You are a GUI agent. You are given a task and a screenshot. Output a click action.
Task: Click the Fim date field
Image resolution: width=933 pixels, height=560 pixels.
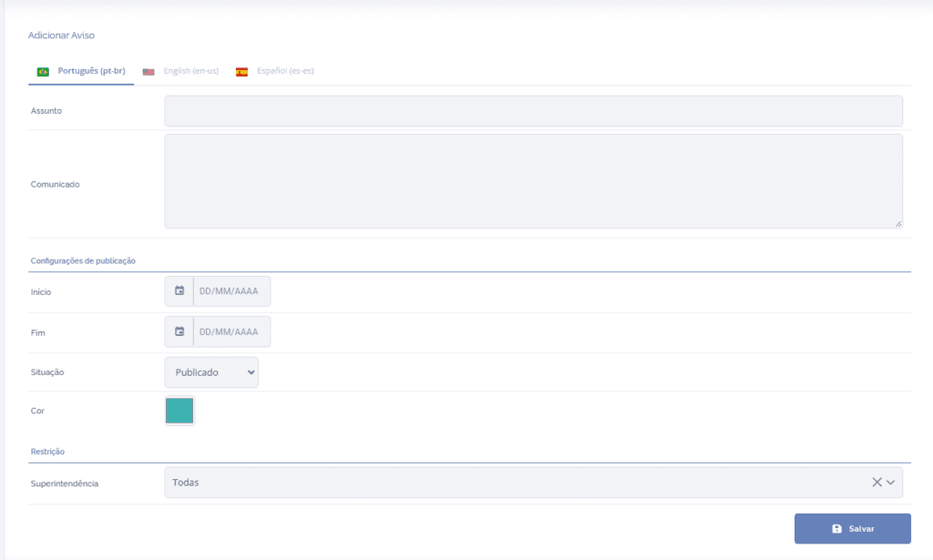pos(231,331)
